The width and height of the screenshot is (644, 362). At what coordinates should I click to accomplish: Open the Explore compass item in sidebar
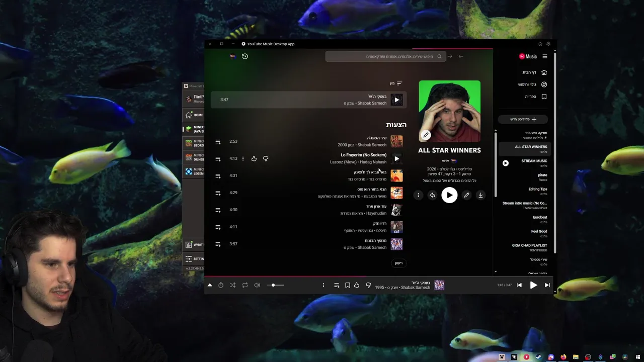tap(532, 84)
